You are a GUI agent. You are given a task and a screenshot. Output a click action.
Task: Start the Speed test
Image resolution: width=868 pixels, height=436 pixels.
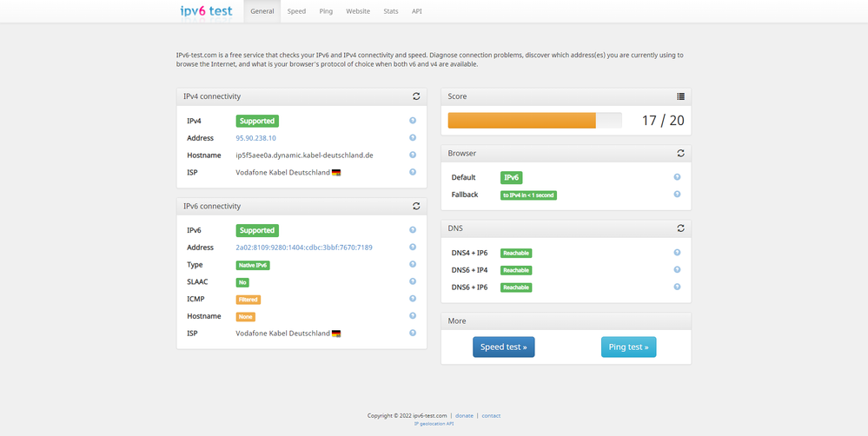[504, 347]
